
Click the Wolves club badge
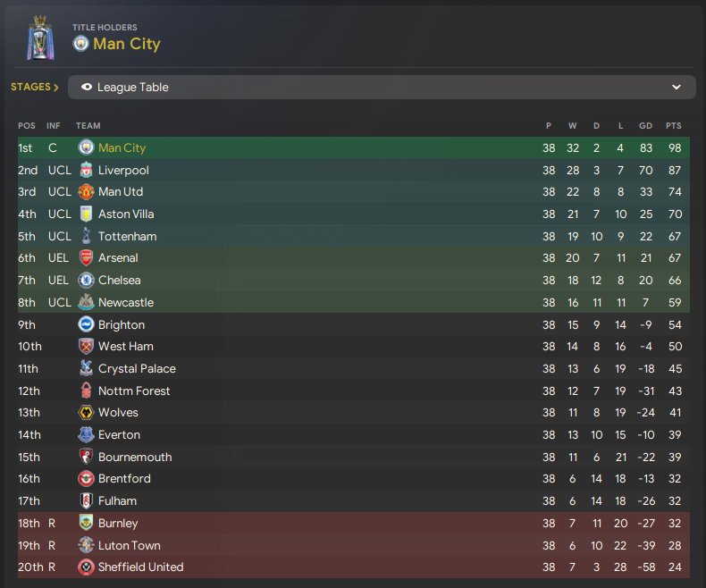coord(86,413)
